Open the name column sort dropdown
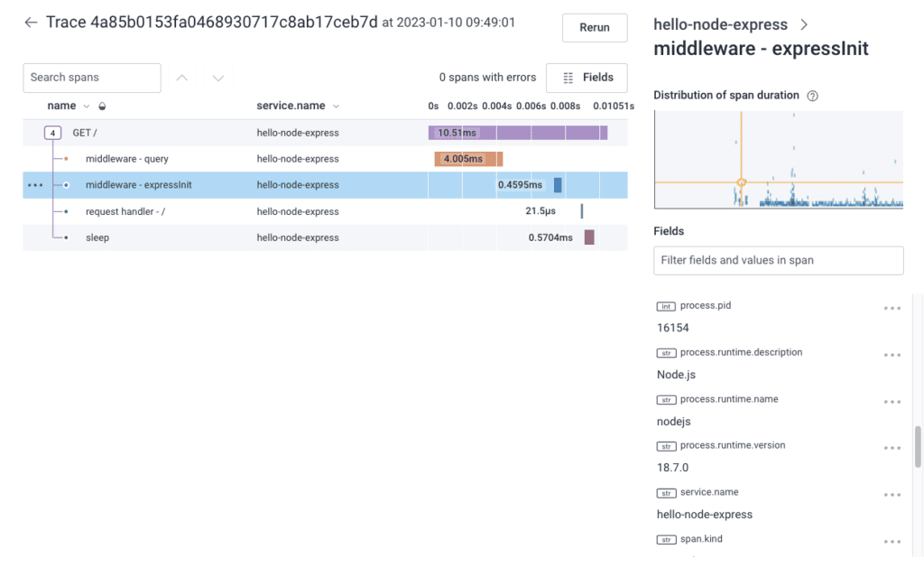The height and width of the screenshot is (577, 924). click(x=87, y=107)
